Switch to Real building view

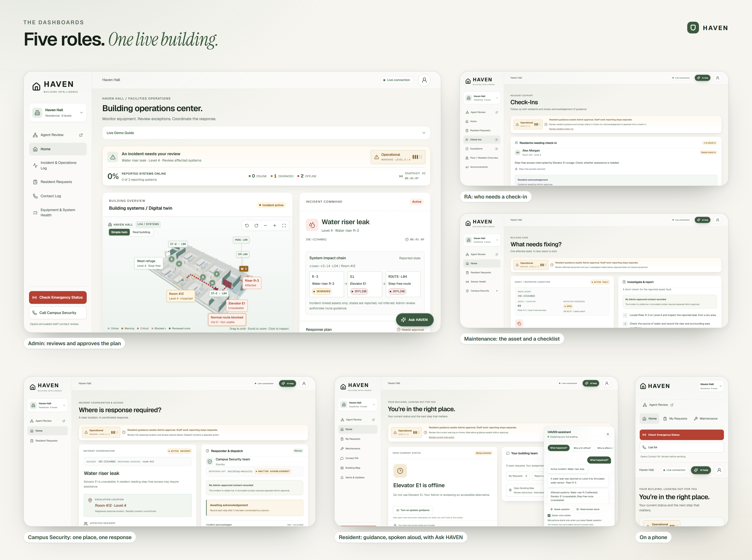click(141, 232)
